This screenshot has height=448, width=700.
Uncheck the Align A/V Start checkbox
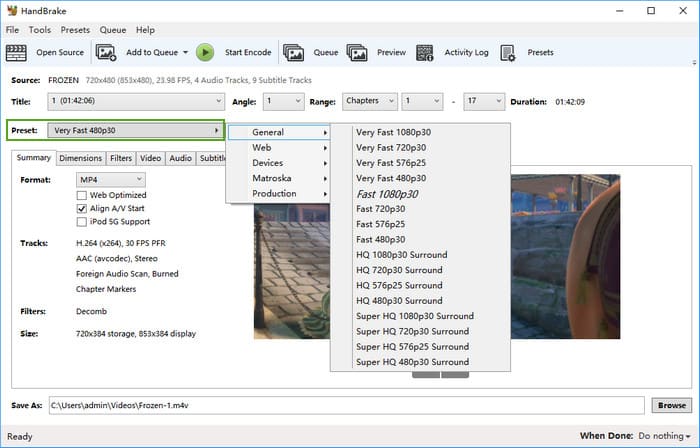82,208
